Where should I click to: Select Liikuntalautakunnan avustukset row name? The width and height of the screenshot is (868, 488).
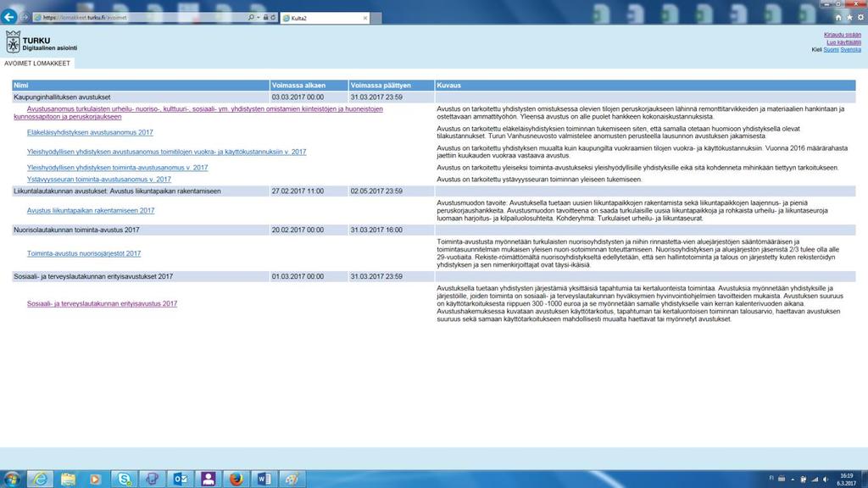coord(117,191)
